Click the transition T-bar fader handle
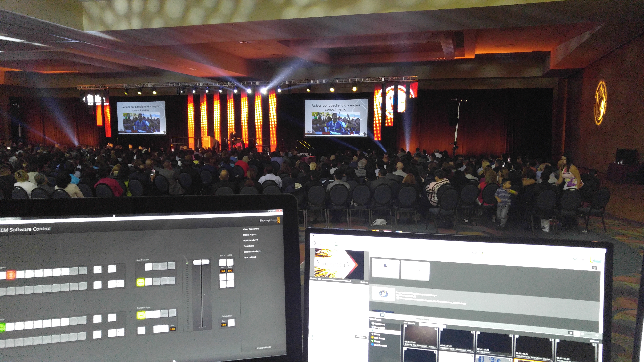 tap(201, 262)
